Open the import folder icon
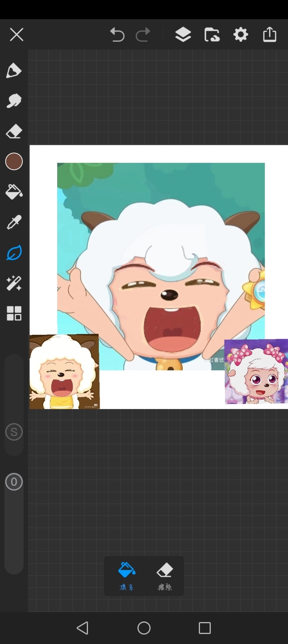This screenshot has width=288, height=644. point(212,35)
